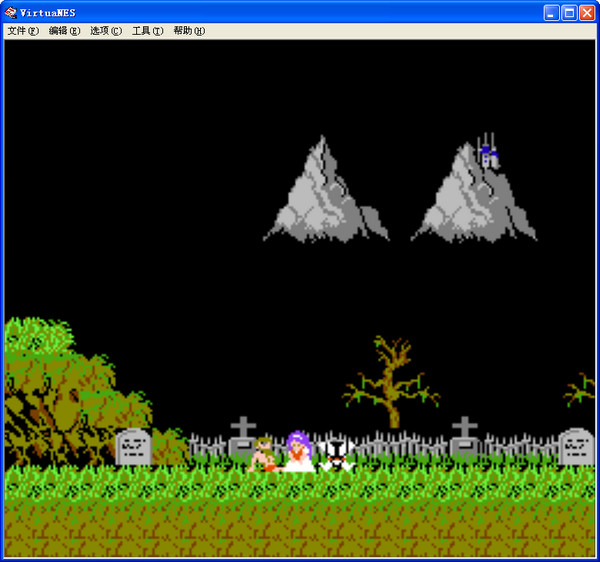Open the 选项(C) menu
The width and height of the screenshot is (600, 562).
point(106,31)
